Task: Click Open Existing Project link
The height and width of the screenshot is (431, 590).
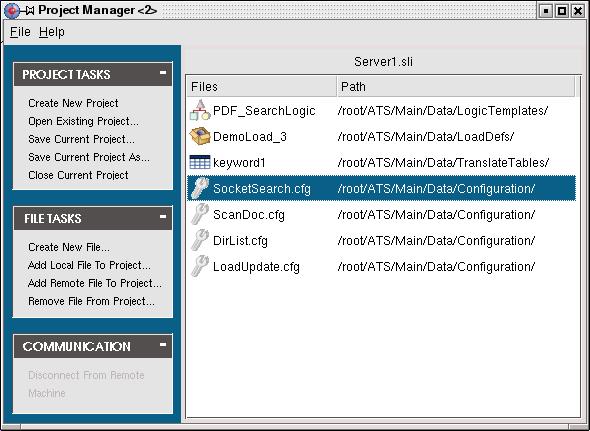Action: (83, 121)
